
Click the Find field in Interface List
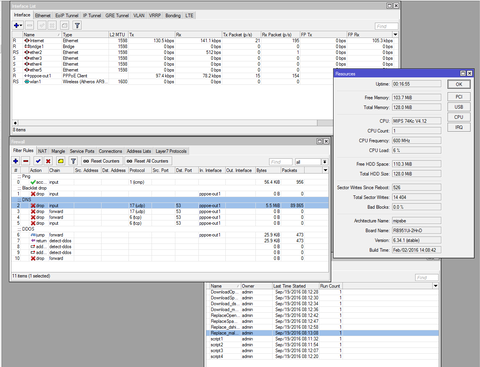pyautogui.click(x=386, y=26)
